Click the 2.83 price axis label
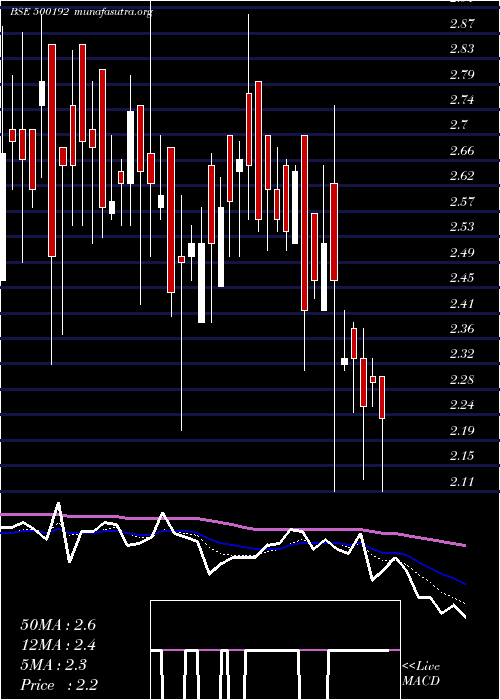 click(462, 49)
